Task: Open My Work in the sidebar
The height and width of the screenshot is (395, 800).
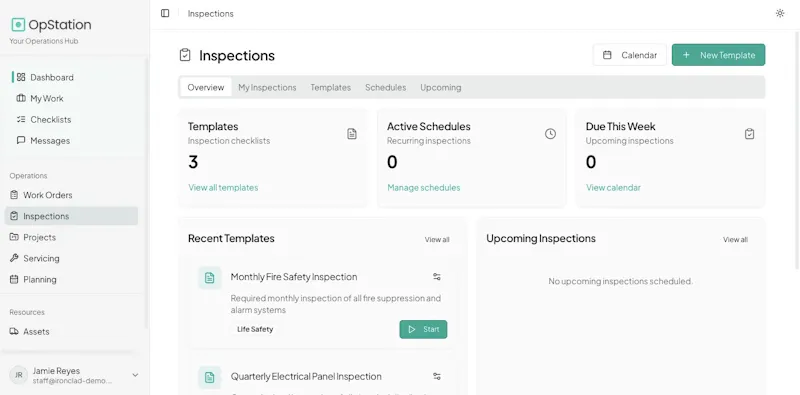Action: coord(74,98)
